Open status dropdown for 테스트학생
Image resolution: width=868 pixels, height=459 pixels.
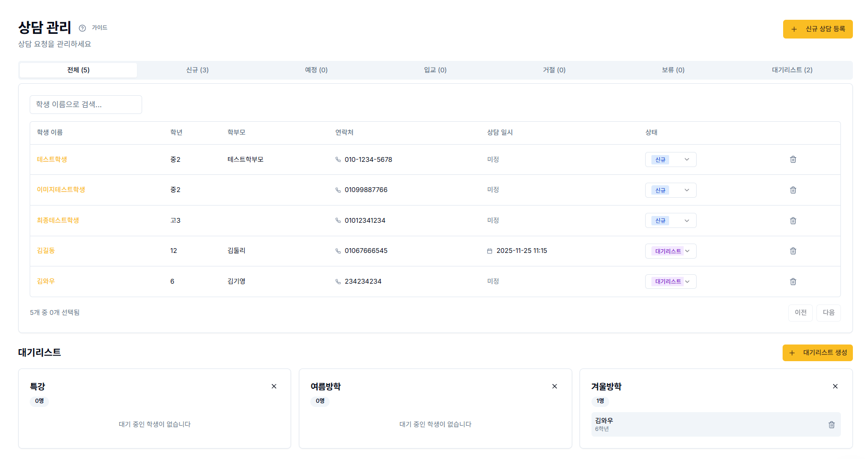point(671,160)
